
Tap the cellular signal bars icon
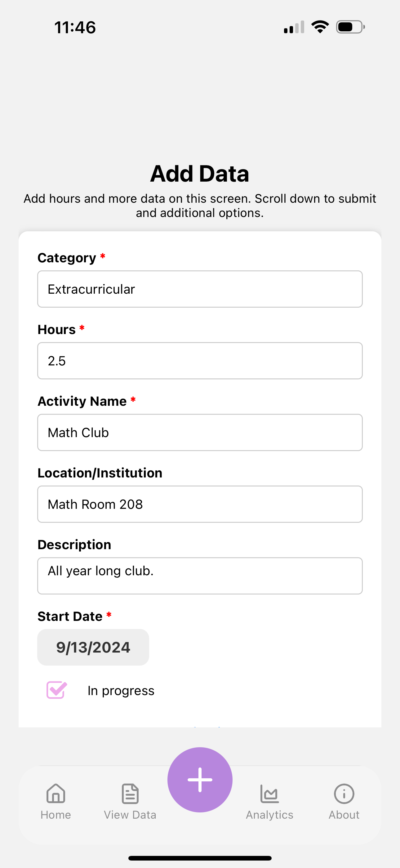coord(294,27)
